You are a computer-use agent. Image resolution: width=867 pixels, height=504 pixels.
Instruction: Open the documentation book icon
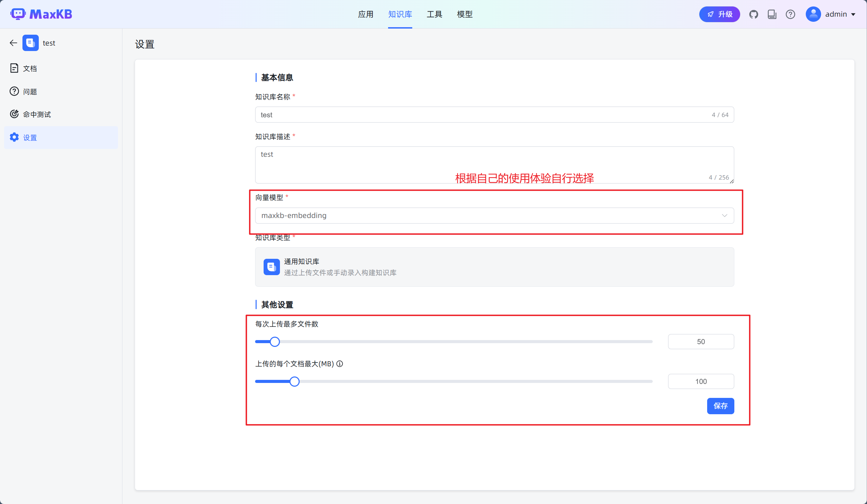point(772,14)
